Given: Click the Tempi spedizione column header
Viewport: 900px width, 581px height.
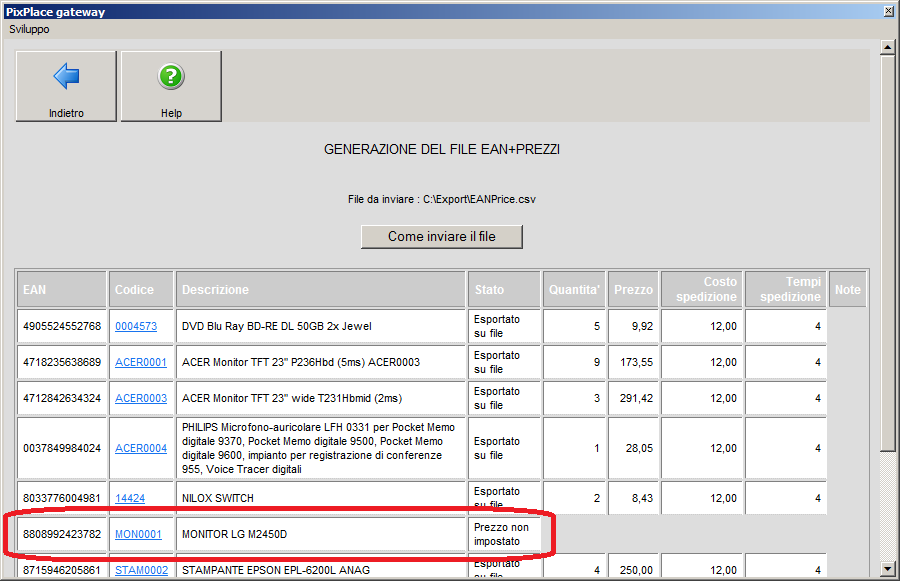Looking at the screenshot, I should coord(786,290).
